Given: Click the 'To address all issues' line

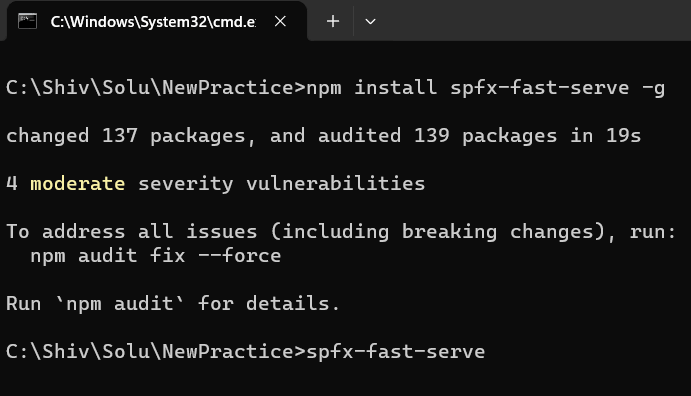Looking at the screenshot, I should 341,232.
